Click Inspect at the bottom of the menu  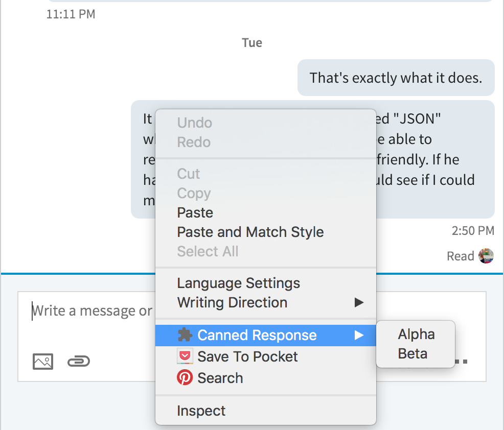201,411
